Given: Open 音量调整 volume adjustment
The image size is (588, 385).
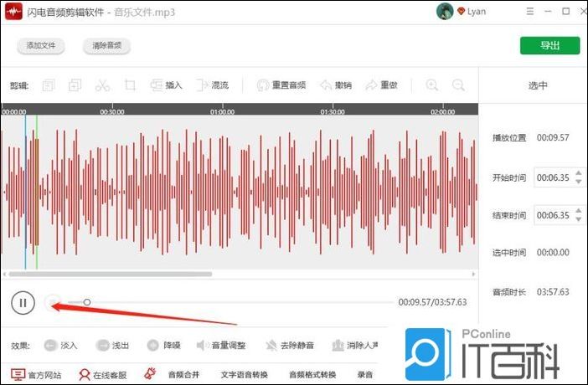Looking at the screenshot, I should [x=221, y=346].
